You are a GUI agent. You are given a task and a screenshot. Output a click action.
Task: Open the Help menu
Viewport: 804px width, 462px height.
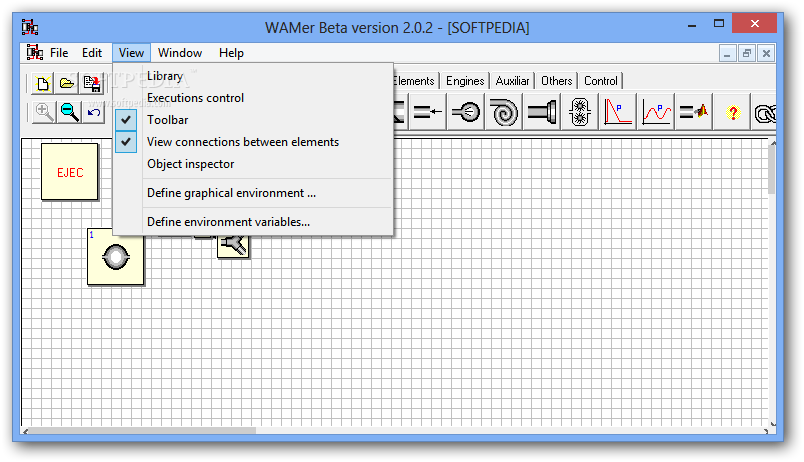point(231,53)
